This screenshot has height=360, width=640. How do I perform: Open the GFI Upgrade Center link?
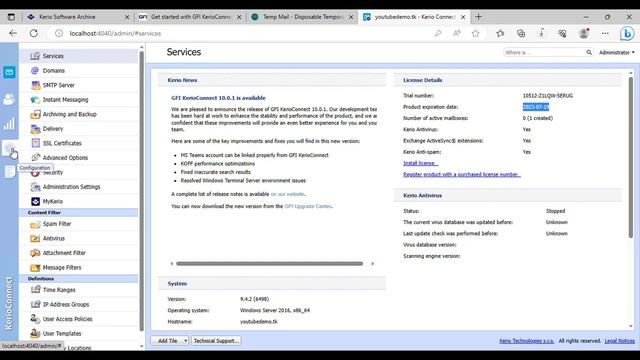[x=308, y=206]
